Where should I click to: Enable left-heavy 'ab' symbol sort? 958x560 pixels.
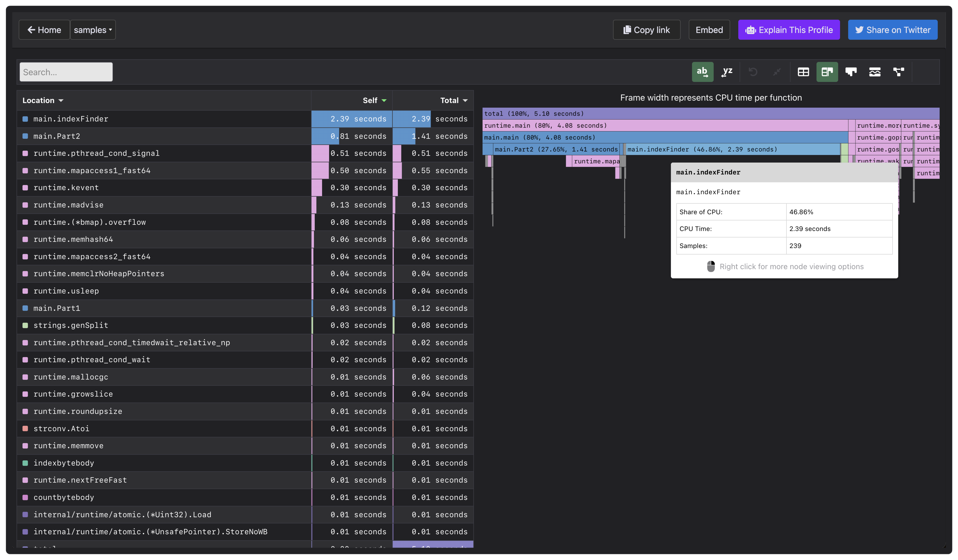pos(702,72)
